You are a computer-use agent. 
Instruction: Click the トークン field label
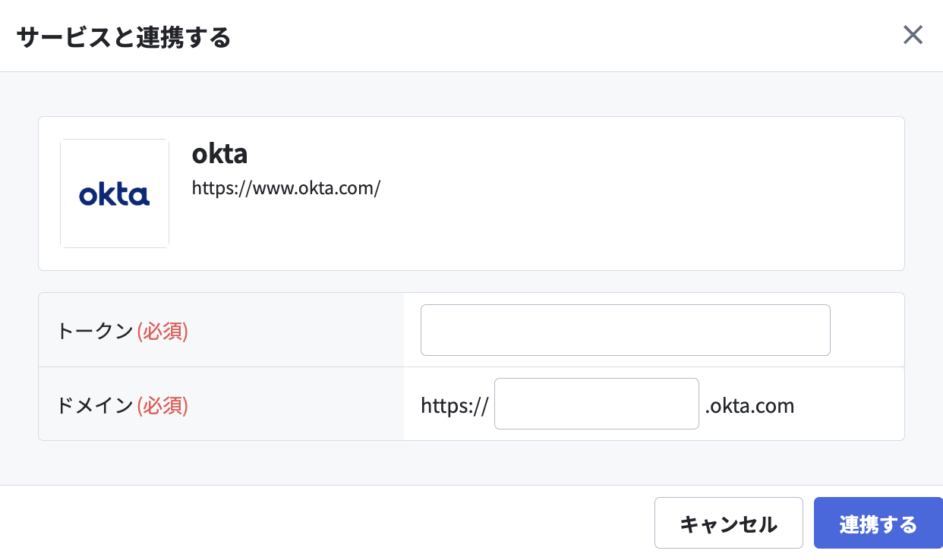[96, 332]
